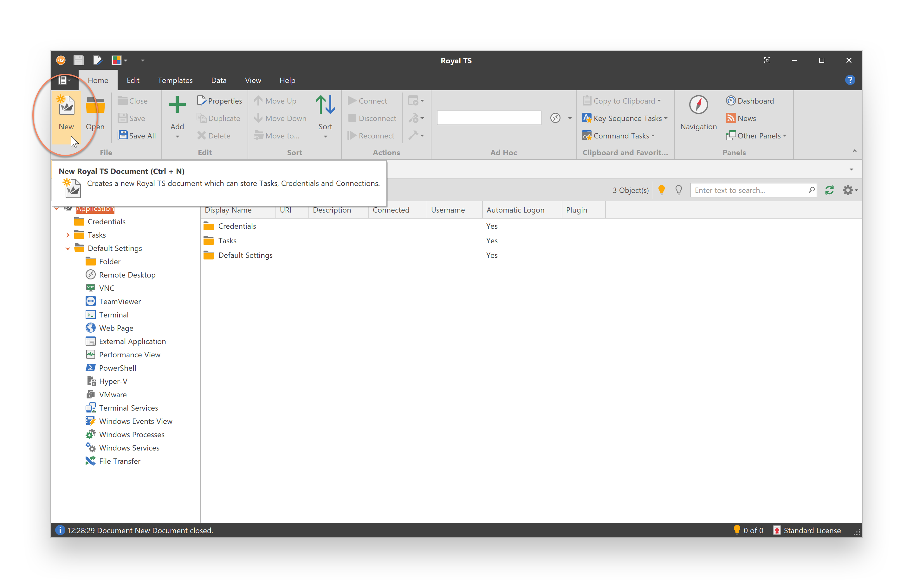Open the Help ribbon tab
Viewport: 913px width, 588px height.
point(287,80)
